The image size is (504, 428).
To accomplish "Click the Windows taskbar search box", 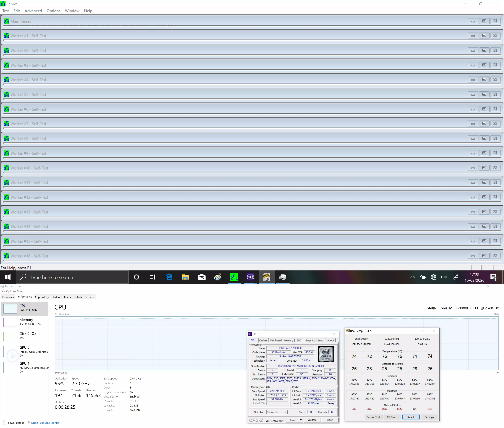I will pyautogui.click(x=72, y=277).
